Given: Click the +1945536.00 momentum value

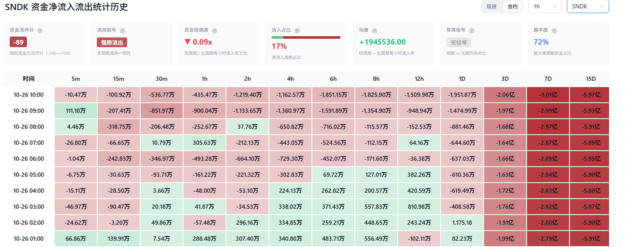Looking at the screenshot, I should (382, 42).
